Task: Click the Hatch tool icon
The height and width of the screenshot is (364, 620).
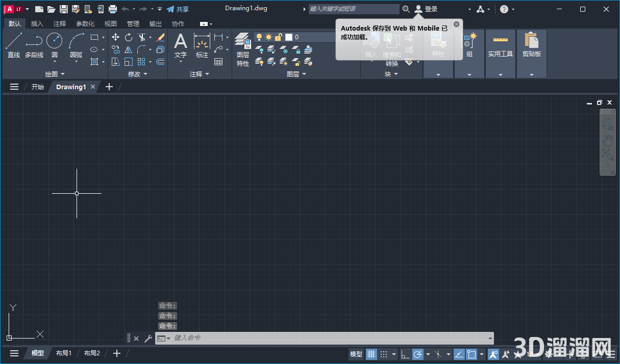Action: pyautogui.click(x=94, y=62)
